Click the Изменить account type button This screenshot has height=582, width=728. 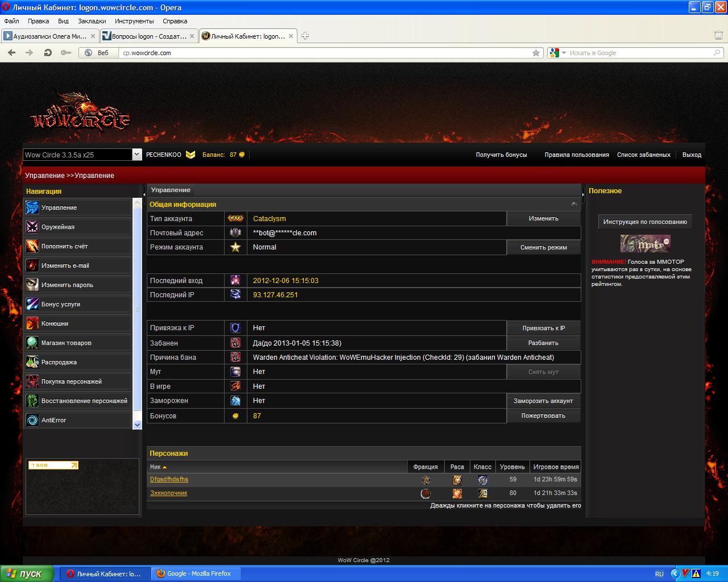click(543, 218)
